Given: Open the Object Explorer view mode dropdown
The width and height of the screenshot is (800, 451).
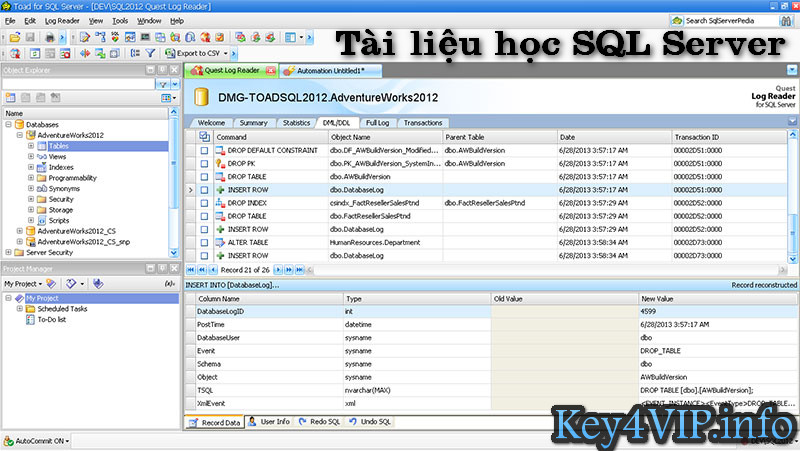Looking at the screenshot, I should coord(169,97).
